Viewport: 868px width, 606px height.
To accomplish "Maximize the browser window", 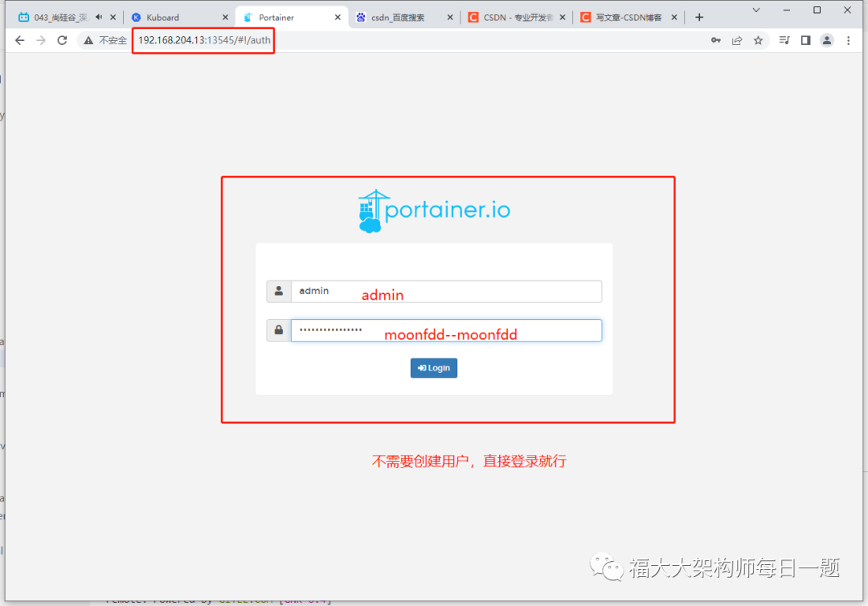I will point(817,10).
